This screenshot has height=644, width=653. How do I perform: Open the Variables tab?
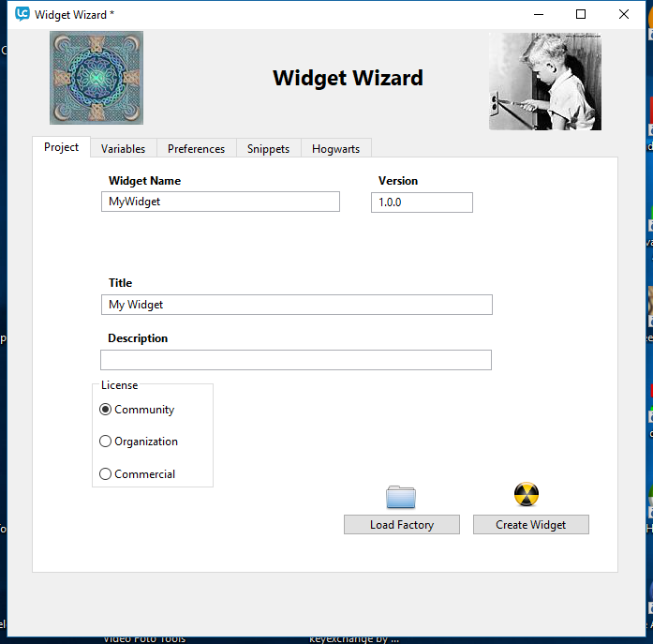pyautogui.click(x=124, y=149)
